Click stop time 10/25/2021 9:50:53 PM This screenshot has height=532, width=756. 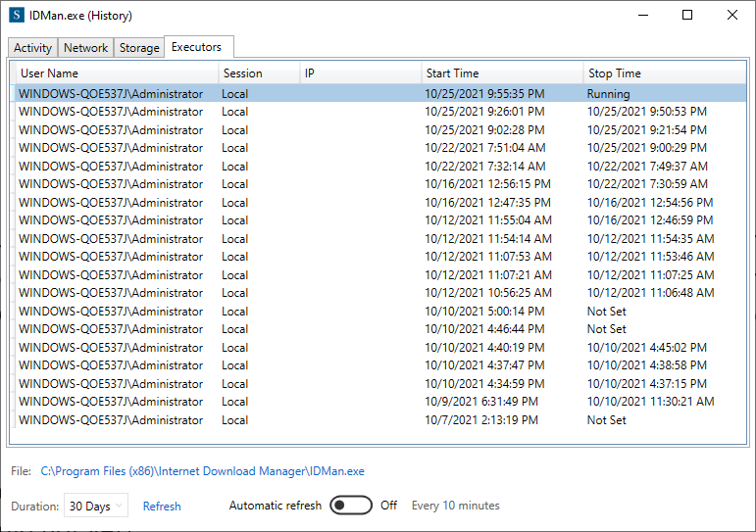646,112
